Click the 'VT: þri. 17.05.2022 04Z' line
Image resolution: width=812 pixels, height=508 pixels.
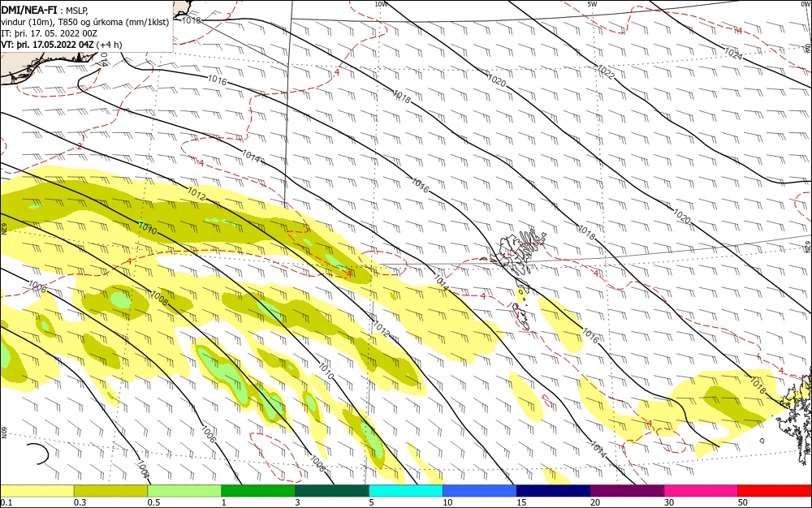tap(61, 45)
